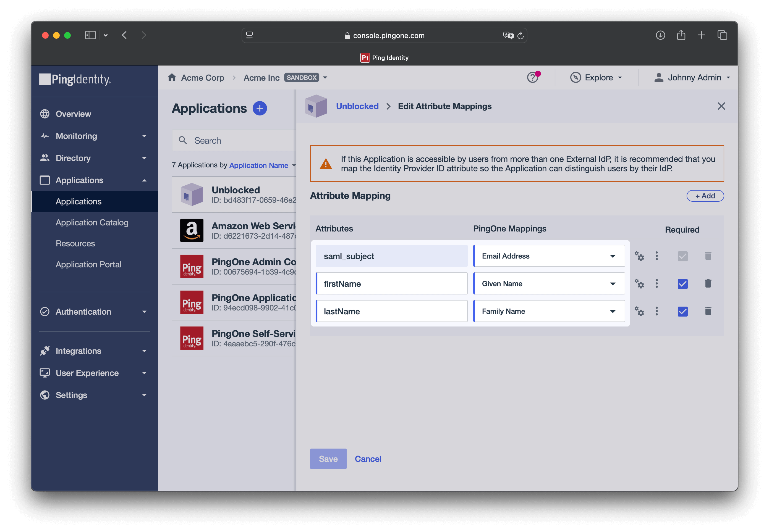
Task: Click trash icon on saml_subject row
Action: click(708, 256)
